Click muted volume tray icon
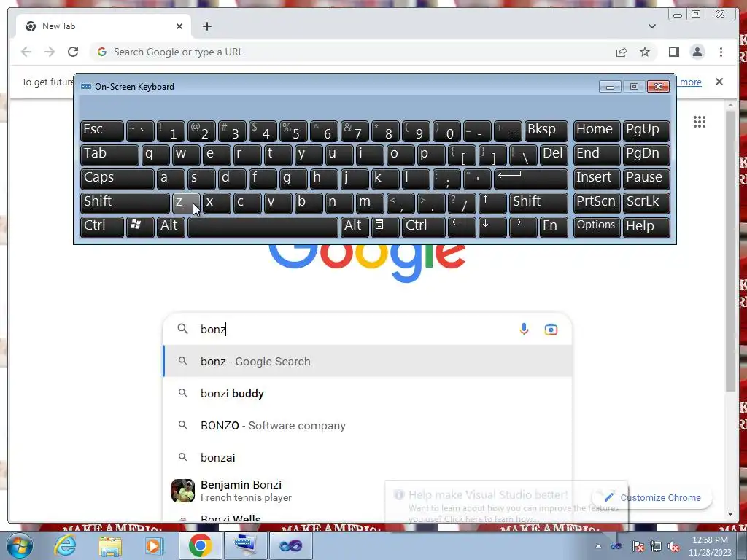747x560 pixels. (x=673, y=547)
